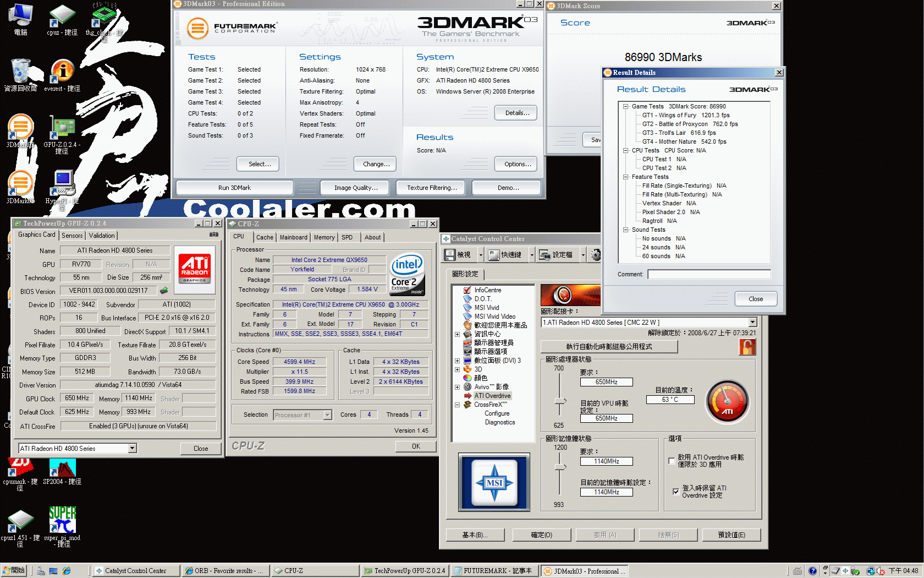924x578 pixels.
Task: Open GPU selection dropdown in GPU-Z
Action: click(x=132, y=449)
